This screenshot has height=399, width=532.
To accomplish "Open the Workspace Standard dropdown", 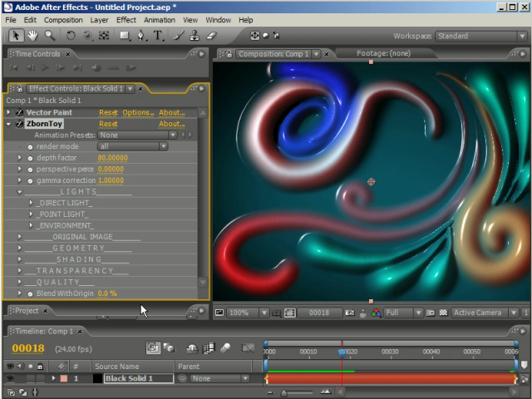I will (480, 36).
